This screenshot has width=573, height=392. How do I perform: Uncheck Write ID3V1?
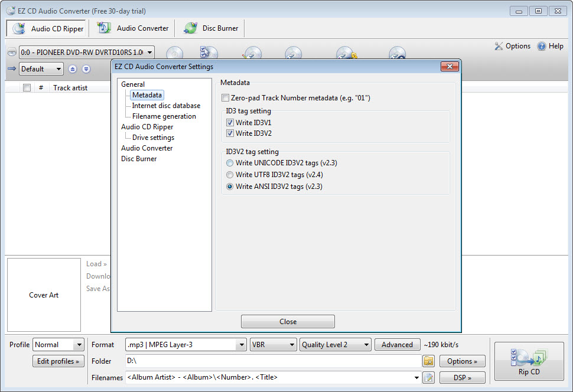tap(230, 123)
